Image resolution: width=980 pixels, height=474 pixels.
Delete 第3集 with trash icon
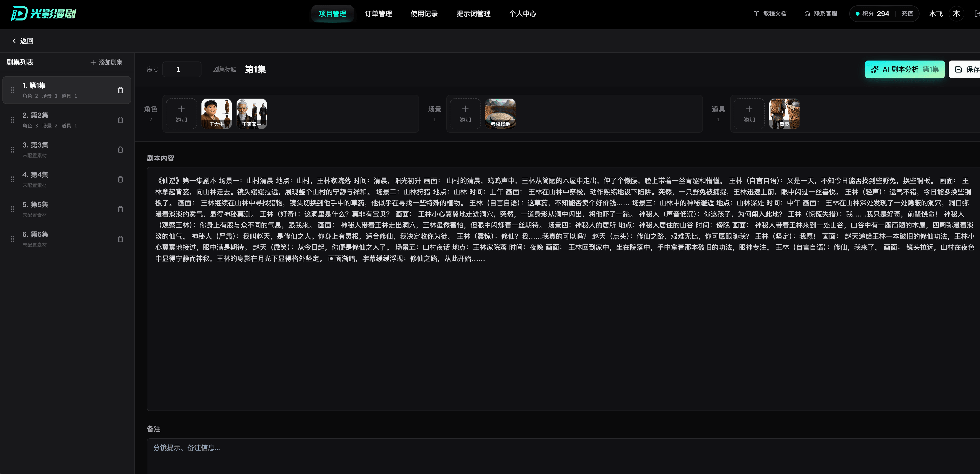pyautogui.click(x=120, y=149)
